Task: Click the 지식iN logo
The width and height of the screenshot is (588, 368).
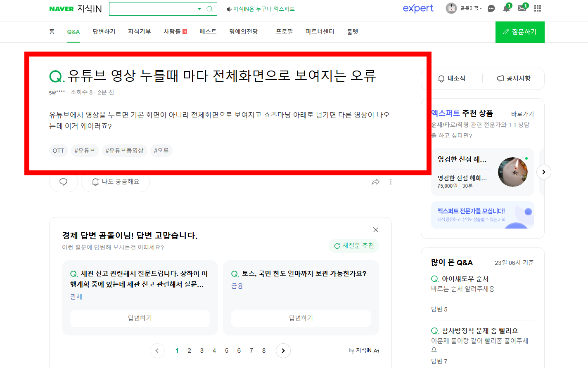Action: point(90,9)
